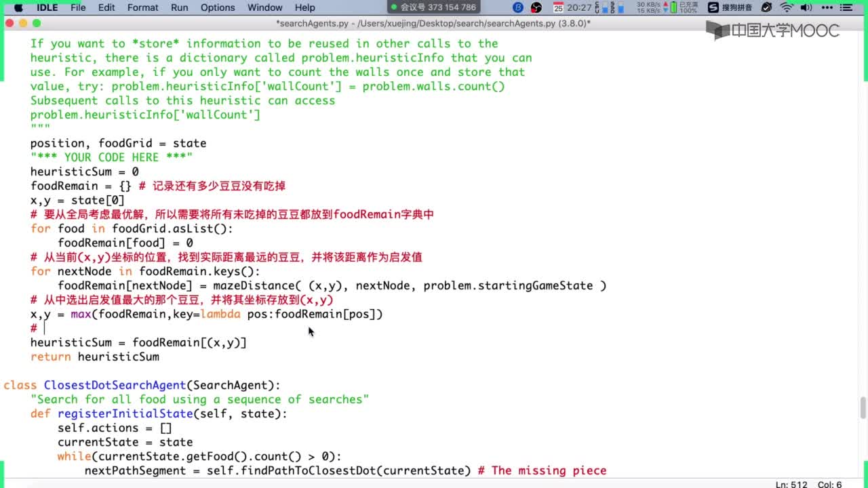The image size is (868, 488).
Task: Click the '*** YOUR CODE HERE ***' string
Action: tap(112, 157)
